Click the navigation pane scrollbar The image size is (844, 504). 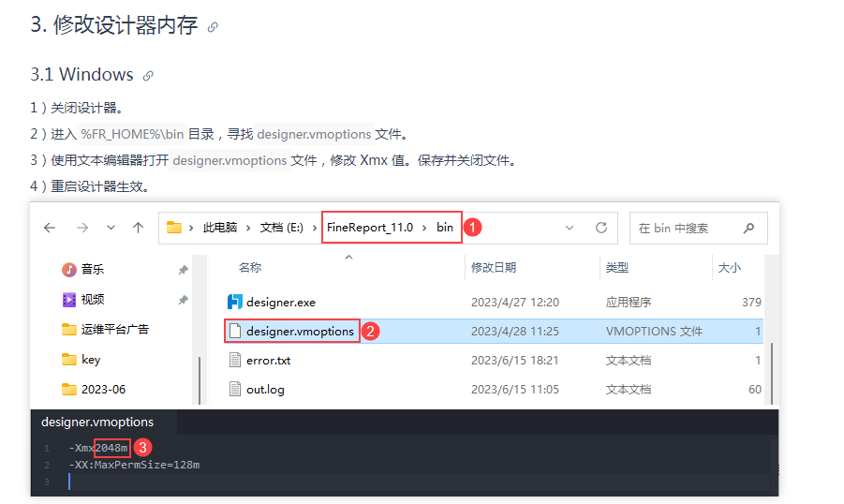tap(200, 380)
